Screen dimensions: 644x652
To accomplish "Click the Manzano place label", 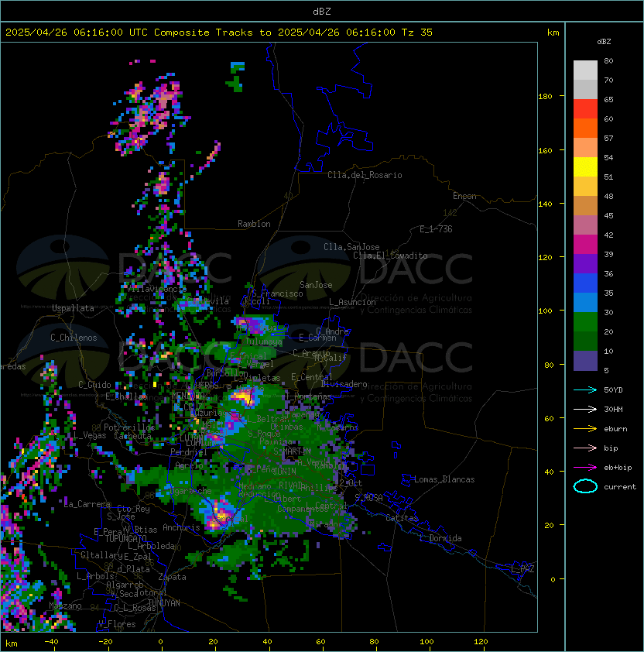I will click(x=65, y=606).
